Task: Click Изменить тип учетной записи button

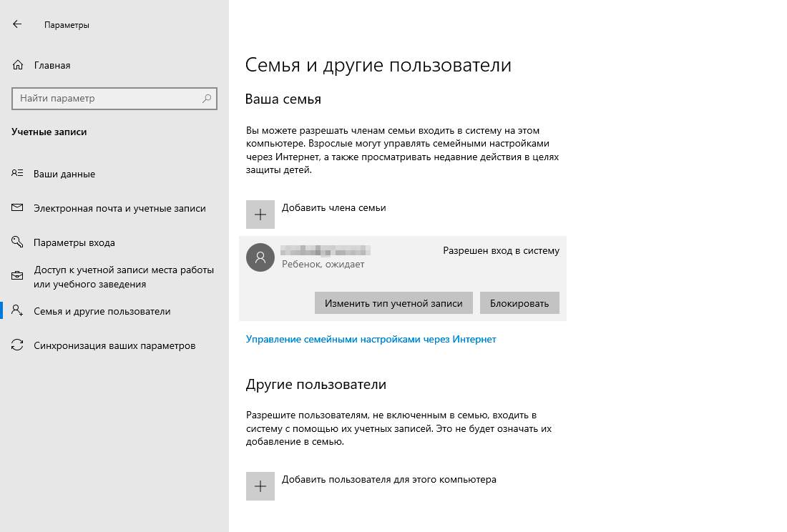Action: [393, 303]
